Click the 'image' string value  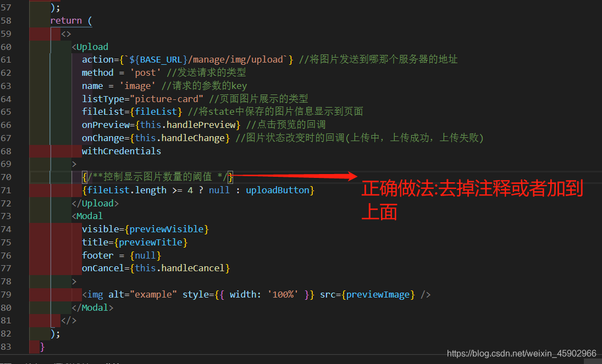point(137,86)
